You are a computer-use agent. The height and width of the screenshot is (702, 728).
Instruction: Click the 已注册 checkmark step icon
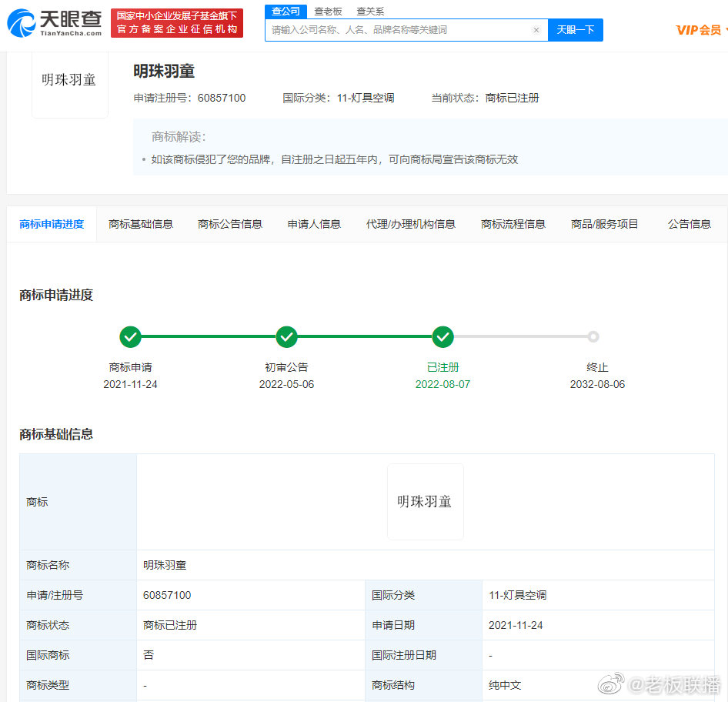[x=442, y=337]
